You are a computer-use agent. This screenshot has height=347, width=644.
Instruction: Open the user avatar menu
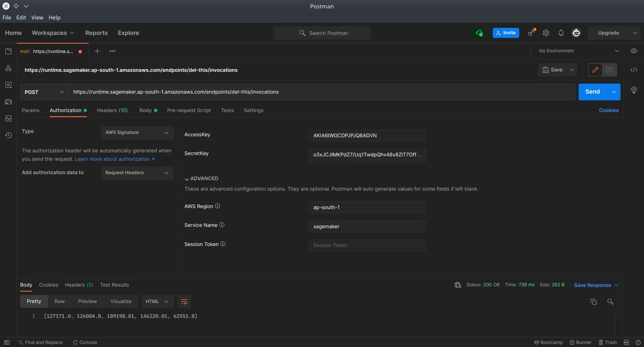coord(576,33)
